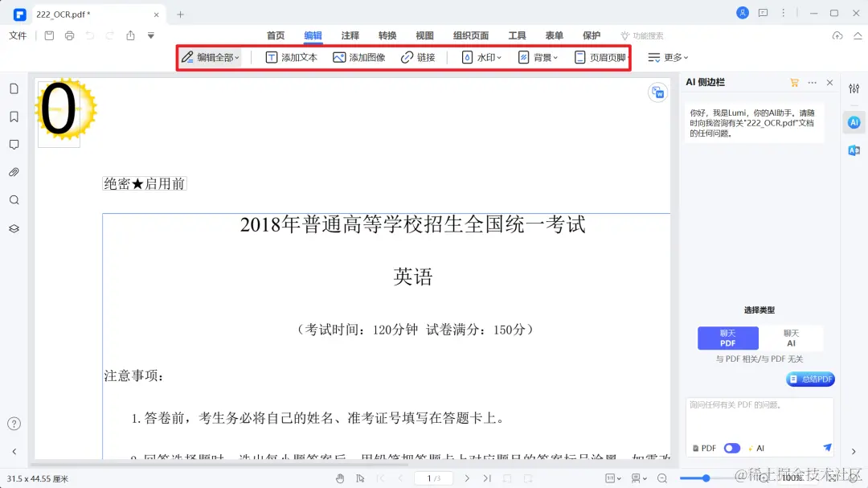Expand the 更多 toolbar dropdown

(x=668, y=57)
